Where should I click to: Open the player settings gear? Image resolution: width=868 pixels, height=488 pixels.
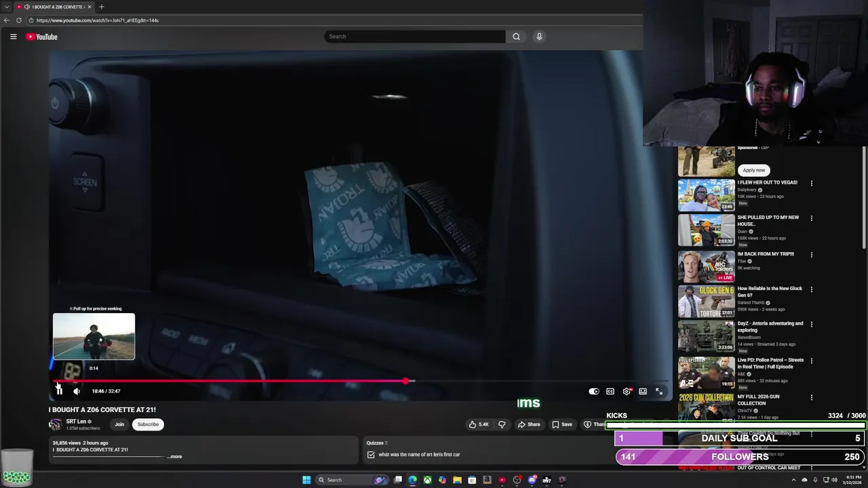tap(627, 391)
